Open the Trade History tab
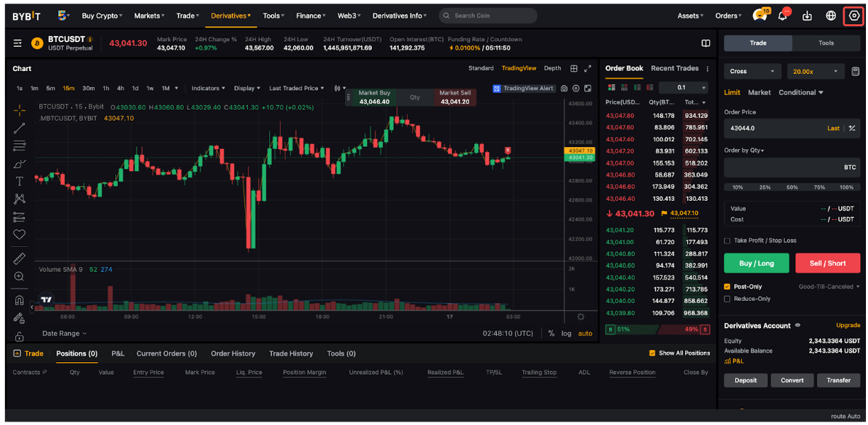868x425 pixels. pos(290,353)
